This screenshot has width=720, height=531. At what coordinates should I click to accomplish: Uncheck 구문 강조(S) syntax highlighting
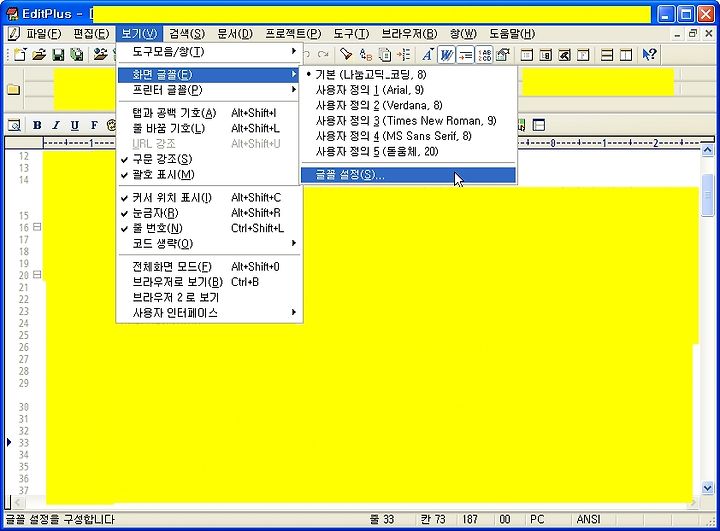(x=209, y=159)
